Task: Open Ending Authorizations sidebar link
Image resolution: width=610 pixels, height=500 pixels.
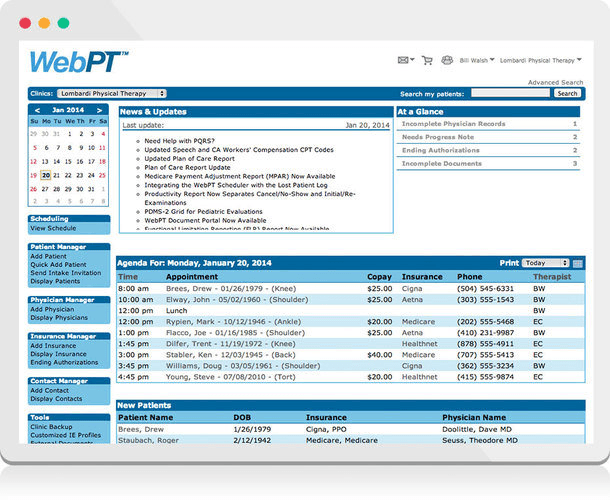Action: (64, 362)
